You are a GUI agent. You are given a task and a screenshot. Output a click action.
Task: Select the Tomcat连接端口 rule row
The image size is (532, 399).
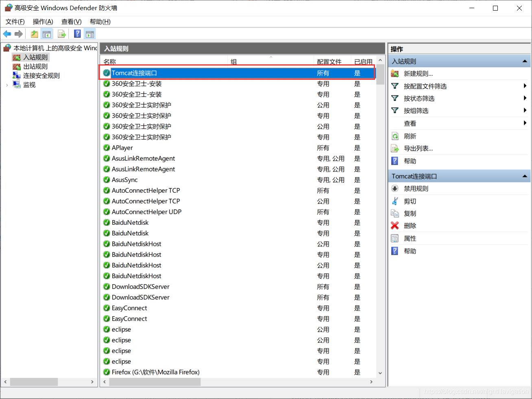pos(238,73)
